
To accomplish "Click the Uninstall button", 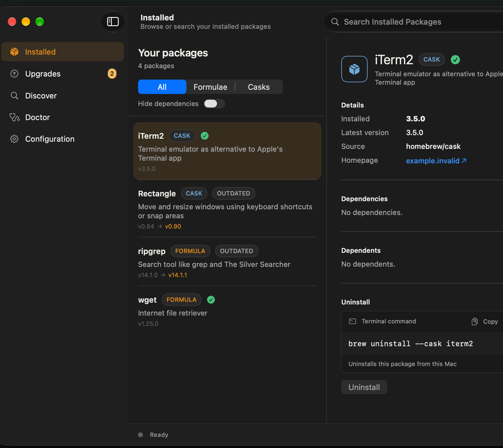I will 364,387.
